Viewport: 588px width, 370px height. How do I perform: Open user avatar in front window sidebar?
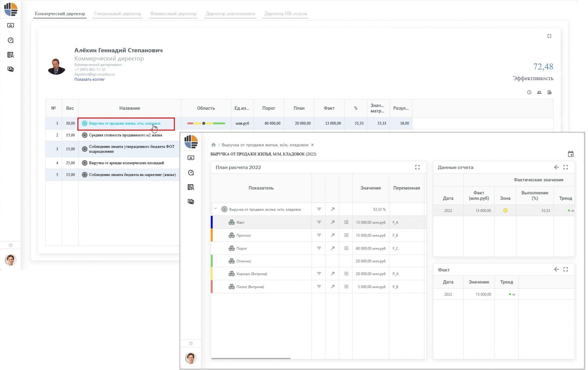[x=191, y=358]
